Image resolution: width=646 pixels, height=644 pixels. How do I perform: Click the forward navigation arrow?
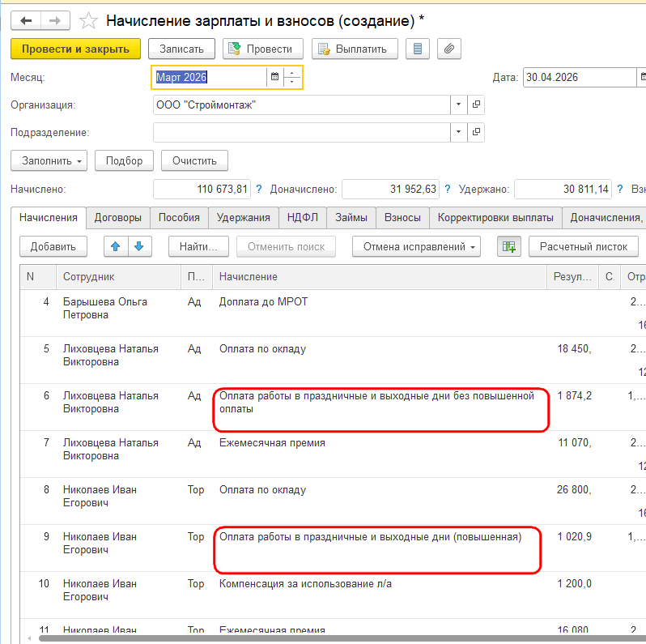pyautogui.click(x=55, y=20)
